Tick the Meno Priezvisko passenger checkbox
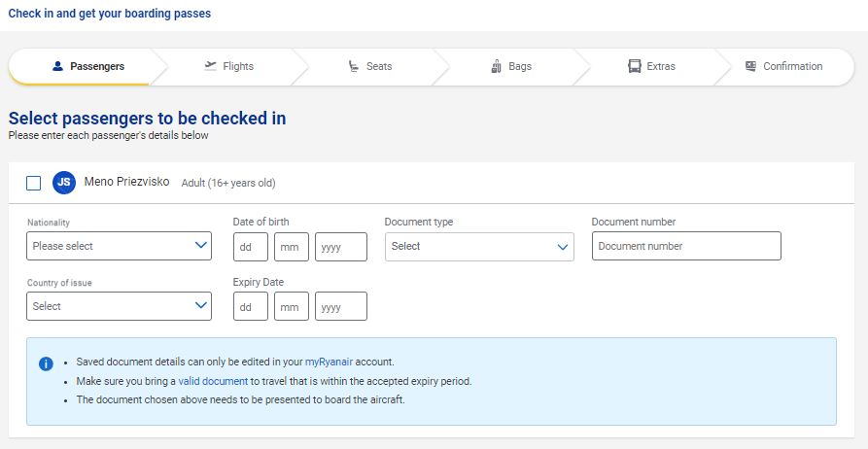This screenshot has width=868, height=449. coord(34,183)
